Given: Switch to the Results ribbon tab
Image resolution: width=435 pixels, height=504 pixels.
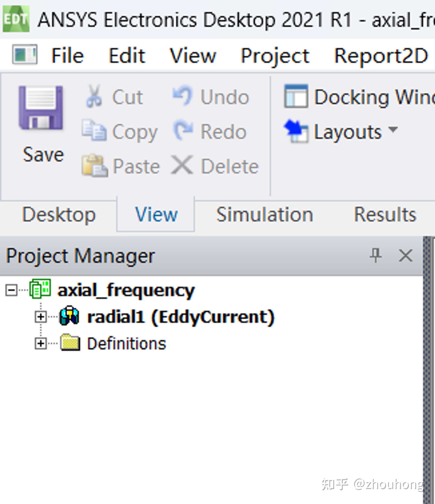Looking at the screenshot, I should point(385,215).
